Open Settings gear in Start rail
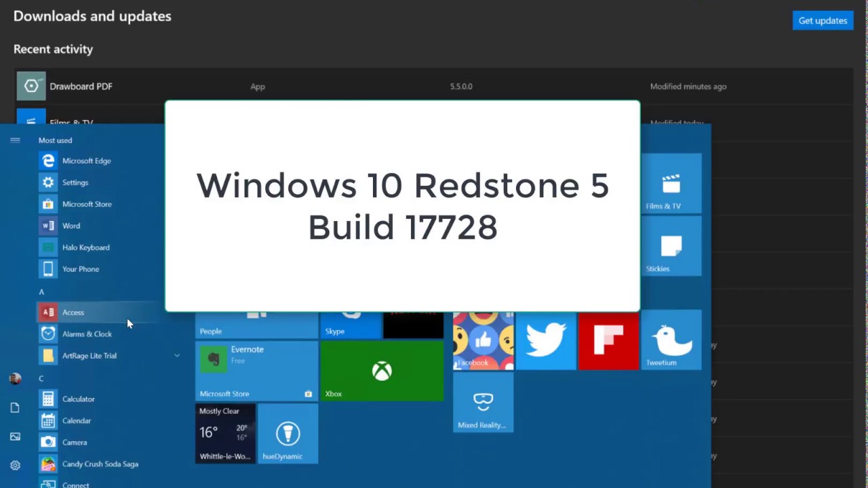 pos(15,466)
